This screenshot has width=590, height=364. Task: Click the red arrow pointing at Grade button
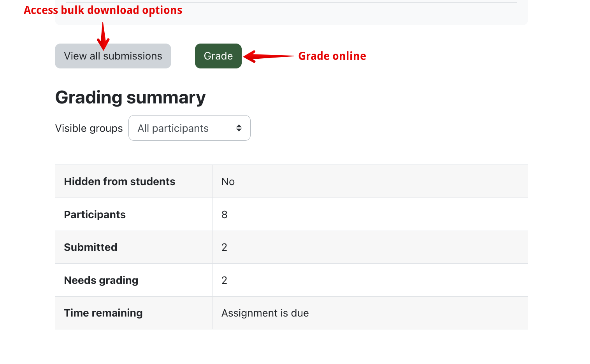(x=268, y=56)
